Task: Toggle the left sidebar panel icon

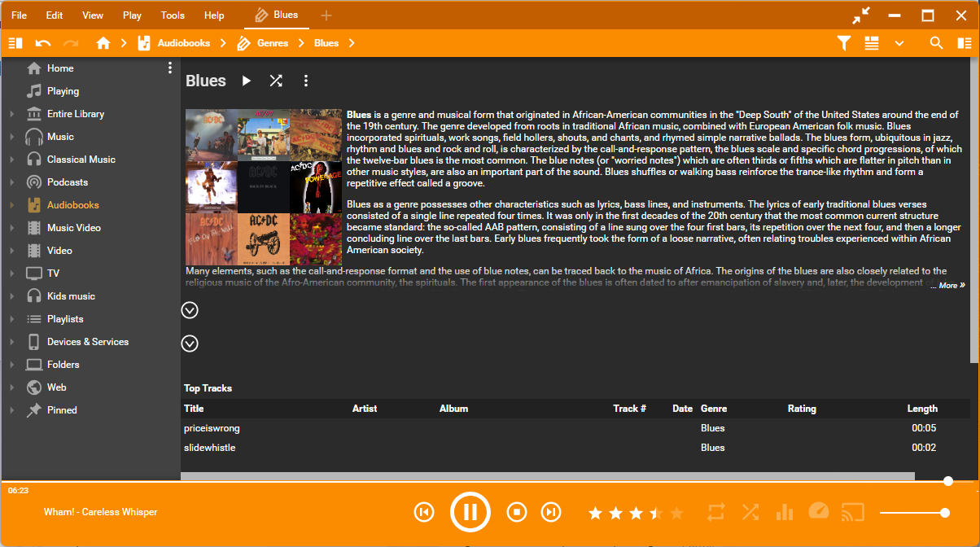Action: 15,43
